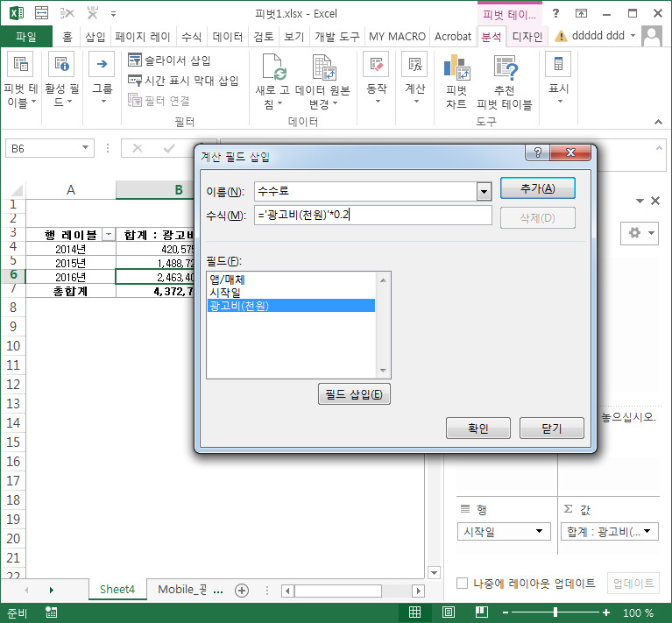Image resolution: width=672 pixels, height=623 pixels.
Task: Open the 합계 : 광고비 value field dropdown
Action: tap(647, 531)
